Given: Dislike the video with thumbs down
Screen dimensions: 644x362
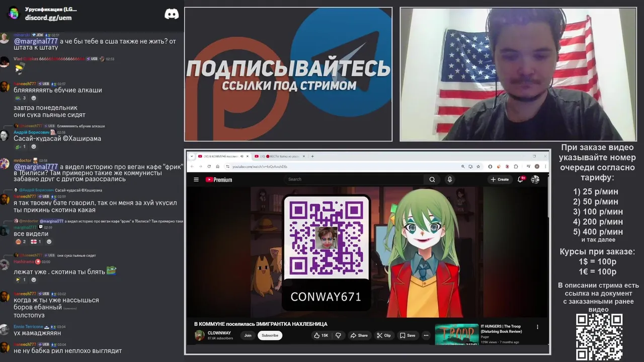Looking at the screenshot, I should (x=339, y=335).
